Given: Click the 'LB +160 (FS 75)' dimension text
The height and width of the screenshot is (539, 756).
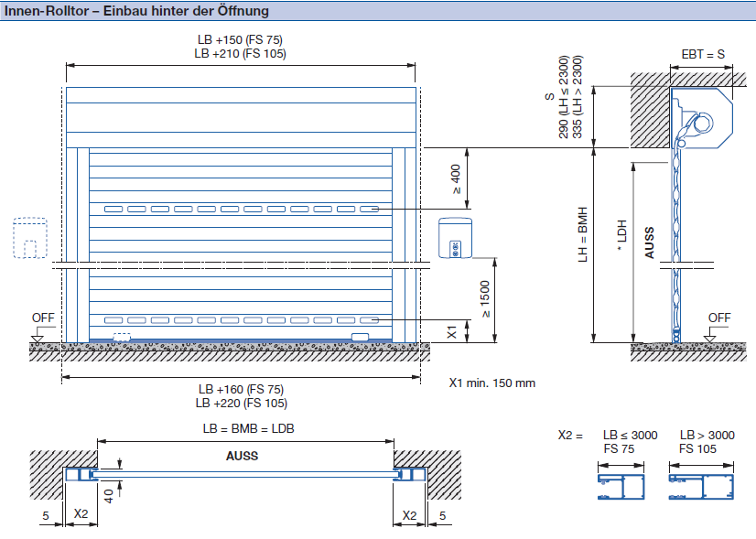Looking at the screenshot, I should coord(241,389).
